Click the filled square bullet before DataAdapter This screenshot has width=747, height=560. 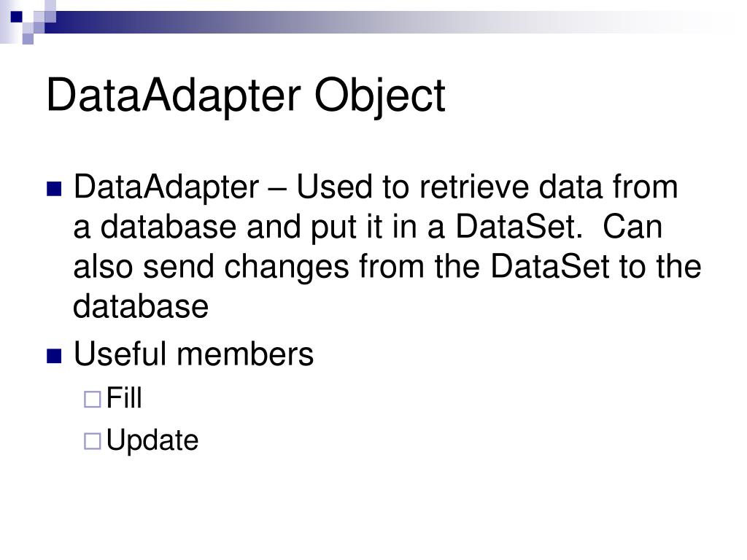click(x=54, y=189)
